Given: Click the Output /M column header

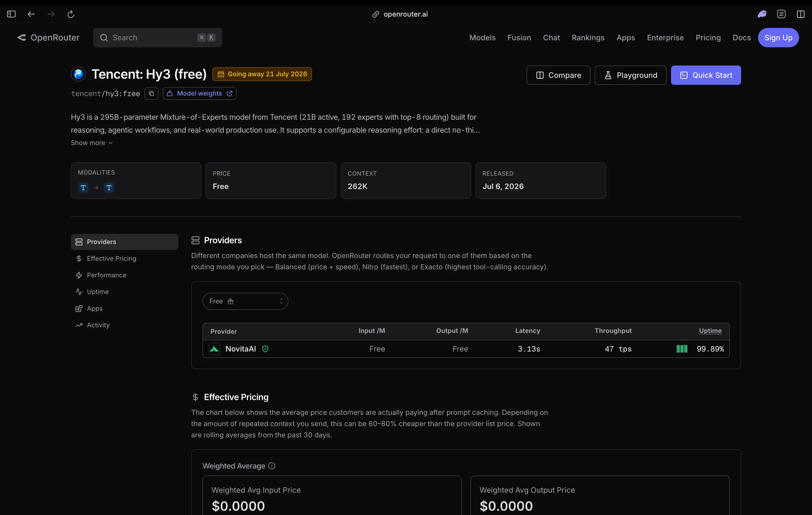Looking at the screenshot, I should point(452,331).
